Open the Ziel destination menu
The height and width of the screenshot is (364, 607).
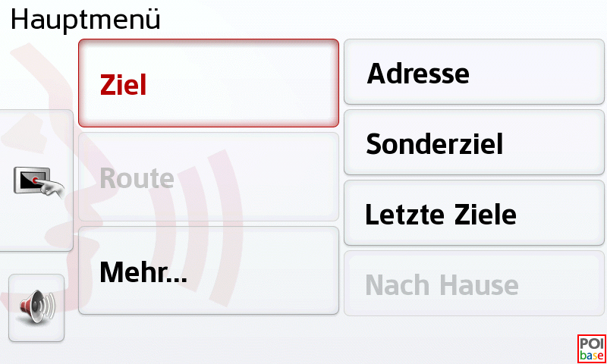208,83
